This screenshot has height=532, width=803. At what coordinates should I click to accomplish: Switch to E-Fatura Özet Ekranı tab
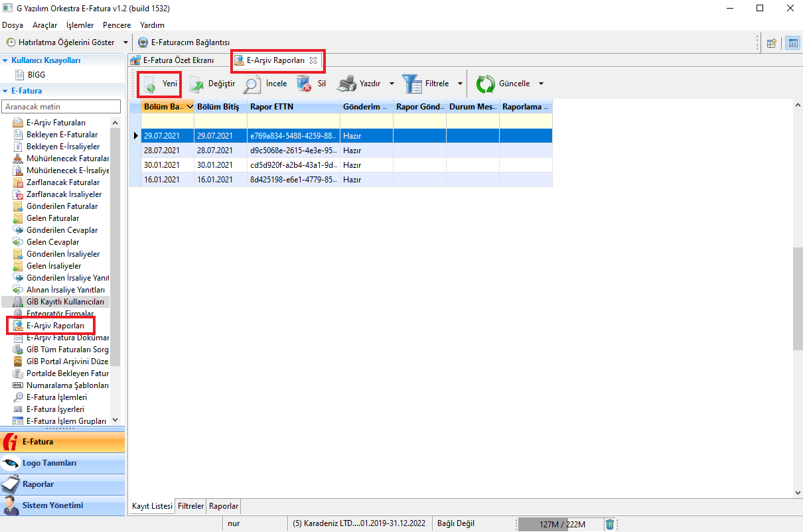click(172, 60)
